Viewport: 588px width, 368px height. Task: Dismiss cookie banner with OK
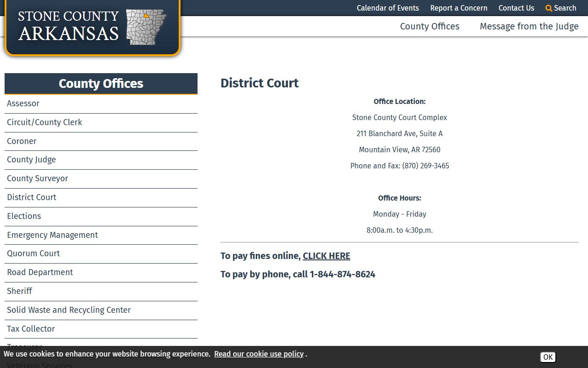pos(548,357)
